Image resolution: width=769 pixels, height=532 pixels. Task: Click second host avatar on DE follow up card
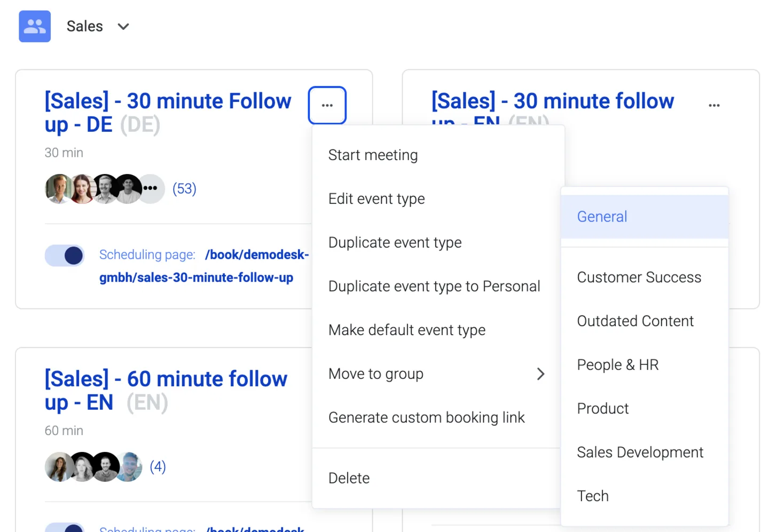(x=82, y=188)
